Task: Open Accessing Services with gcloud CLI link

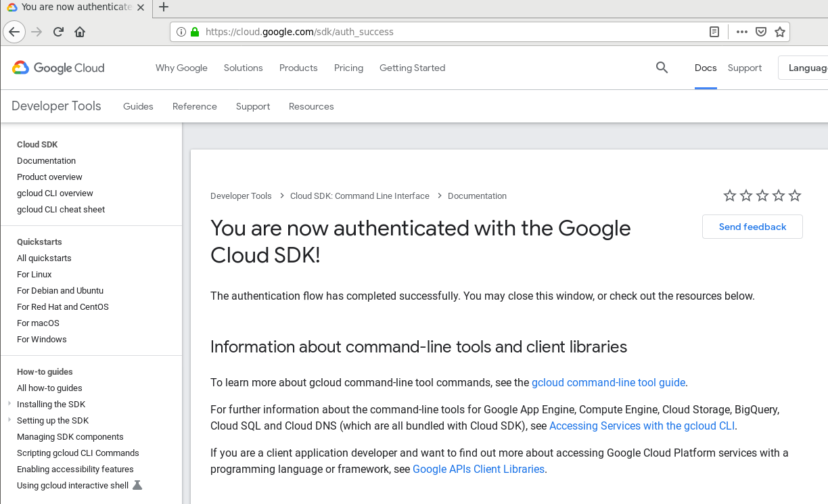Action: point(642,426)
